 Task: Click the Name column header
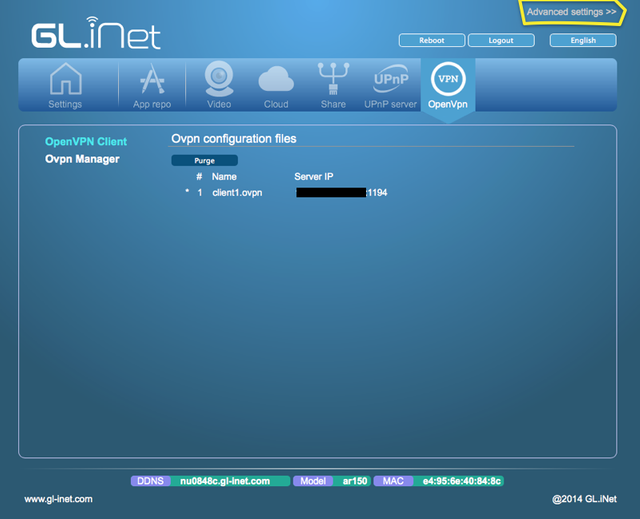[224, 177]
